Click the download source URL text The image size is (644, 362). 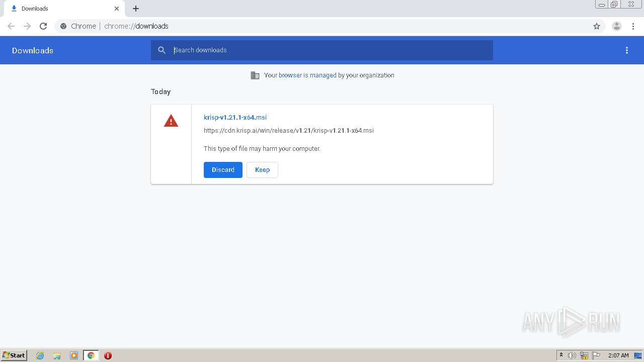click(x=288, y=131)
